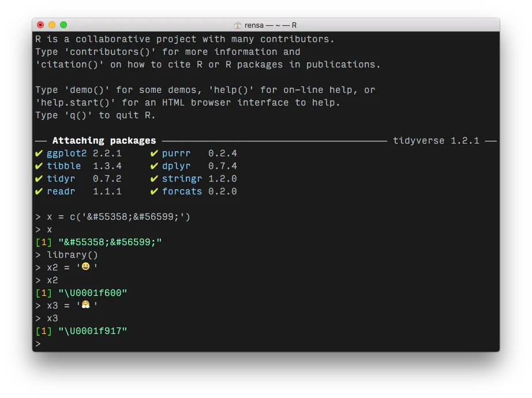Click the checkmark beside forcats
The width and height of the screenshot is (532, 398).
154,192
